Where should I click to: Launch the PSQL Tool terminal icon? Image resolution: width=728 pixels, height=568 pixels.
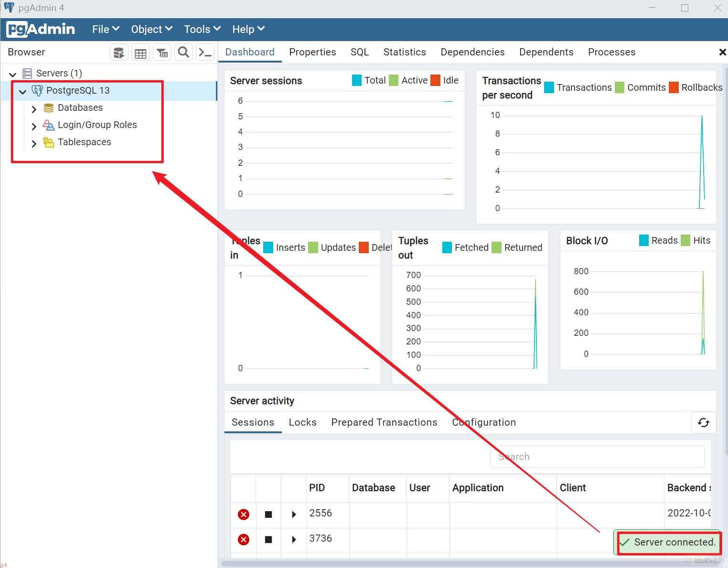[x=205, y=52]
